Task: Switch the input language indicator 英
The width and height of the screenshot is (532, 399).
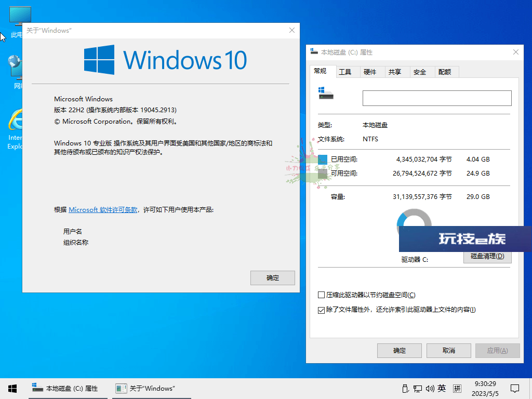Action: click(x=442, y=389)
